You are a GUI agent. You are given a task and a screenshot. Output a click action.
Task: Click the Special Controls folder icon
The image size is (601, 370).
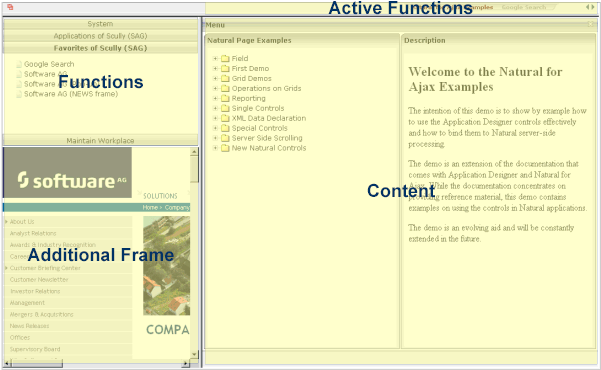pos(225,128)
